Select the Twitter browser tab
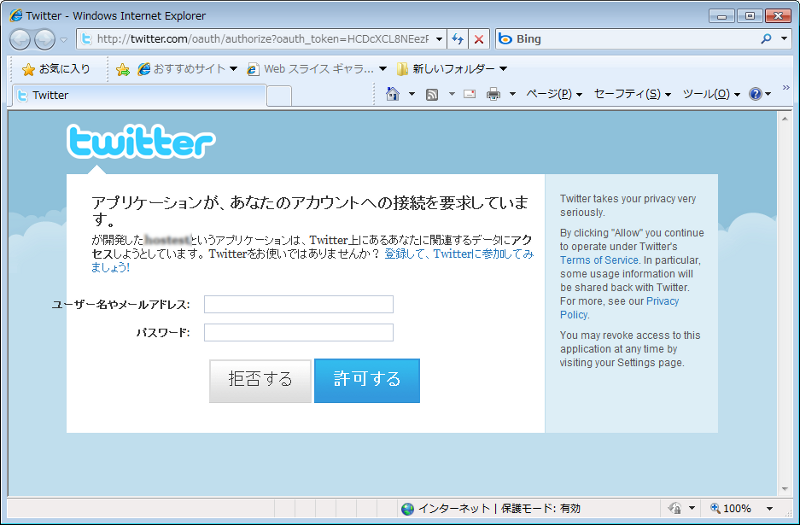The image size is (800, 525). tap(139, 95)
